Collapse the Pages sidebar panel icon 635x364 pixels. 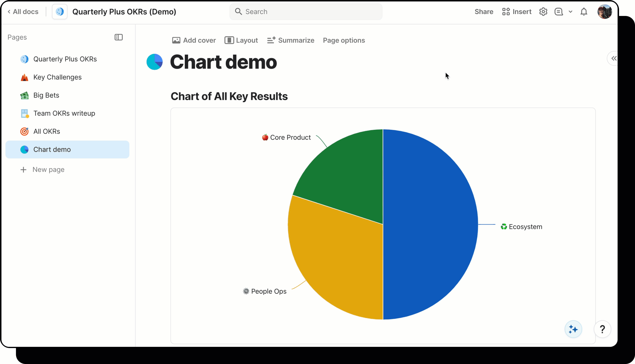coord(118,37)
